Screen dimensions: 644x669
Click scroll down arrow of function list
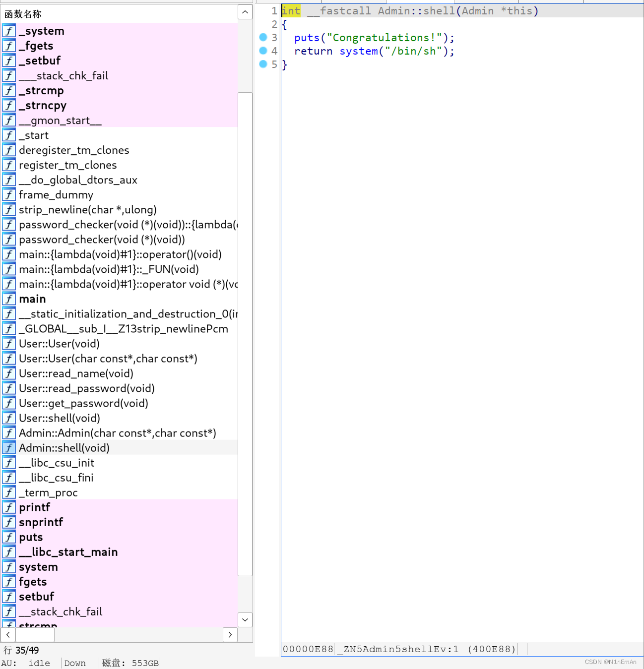245,620
